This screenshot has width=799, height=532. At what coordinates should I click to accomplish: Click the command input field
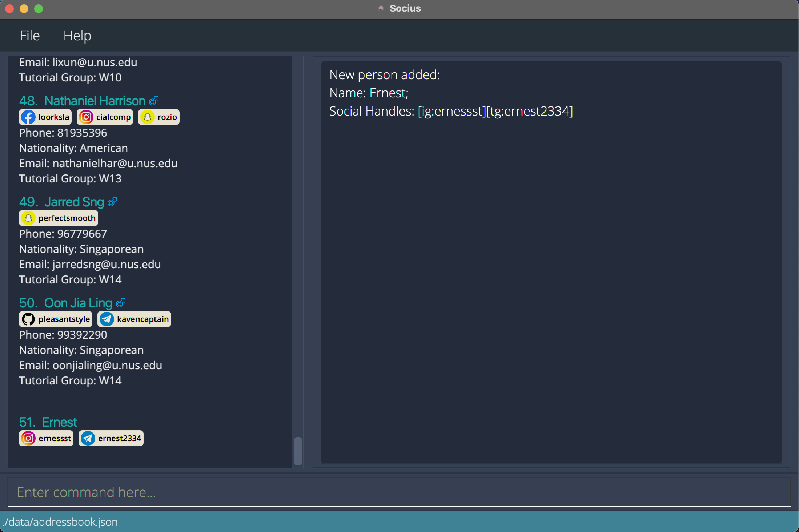click(x=399, y=492)
